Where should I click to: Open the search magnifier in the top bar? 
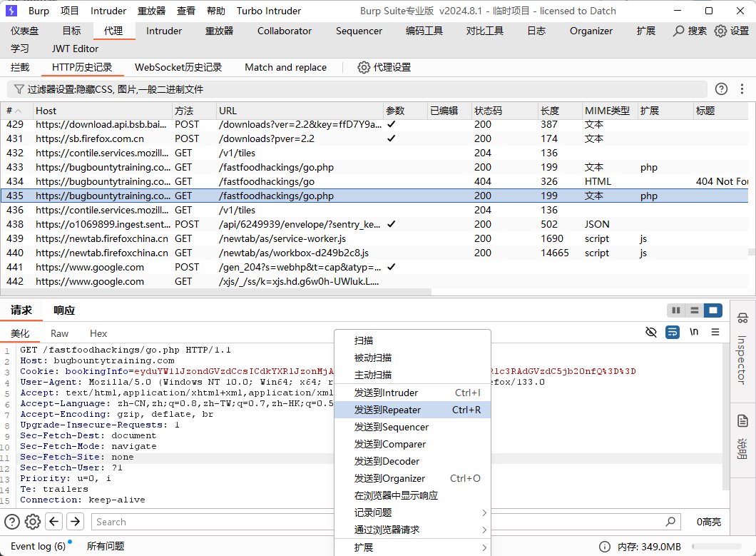click(679, 31)
